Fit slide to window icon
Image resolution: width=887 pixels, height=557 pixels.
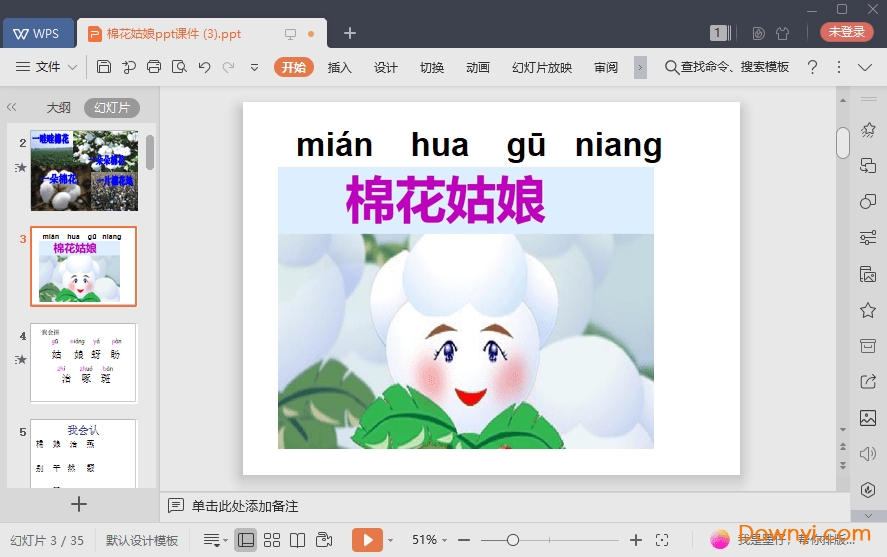662,540
